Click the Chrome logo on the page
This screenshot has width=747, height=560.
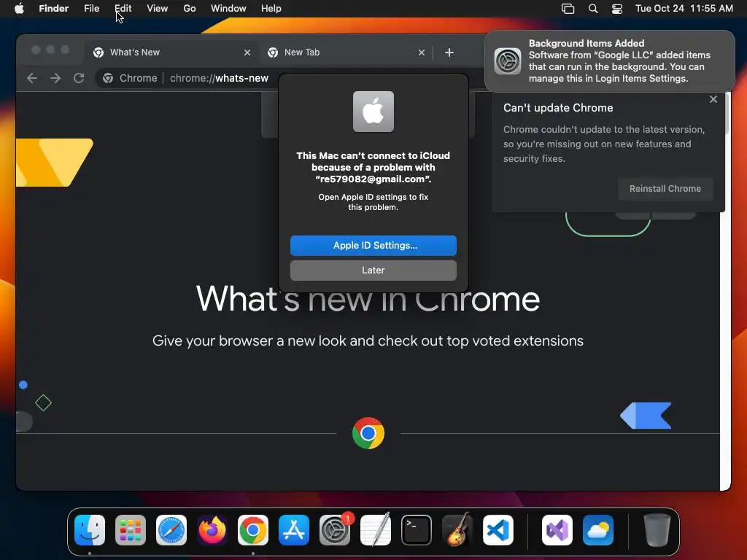[368, 433]
